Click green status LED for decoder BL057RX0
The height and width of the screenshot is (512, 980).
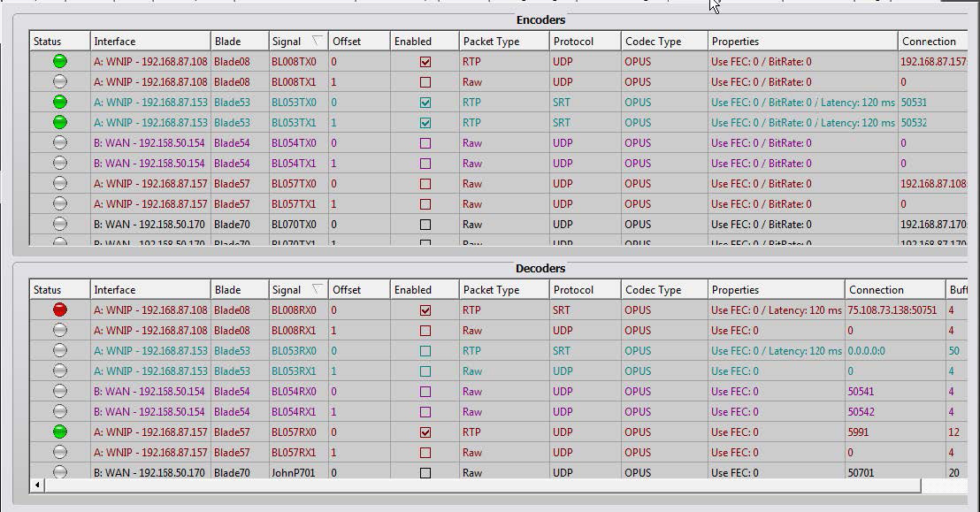coord(60,432)
